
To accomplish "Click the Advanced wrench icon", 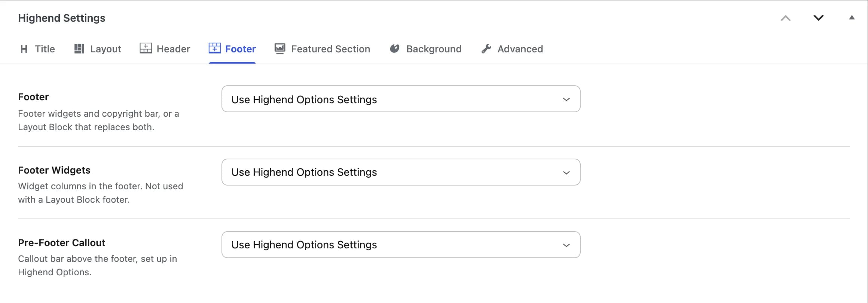I will pos(486,49).
